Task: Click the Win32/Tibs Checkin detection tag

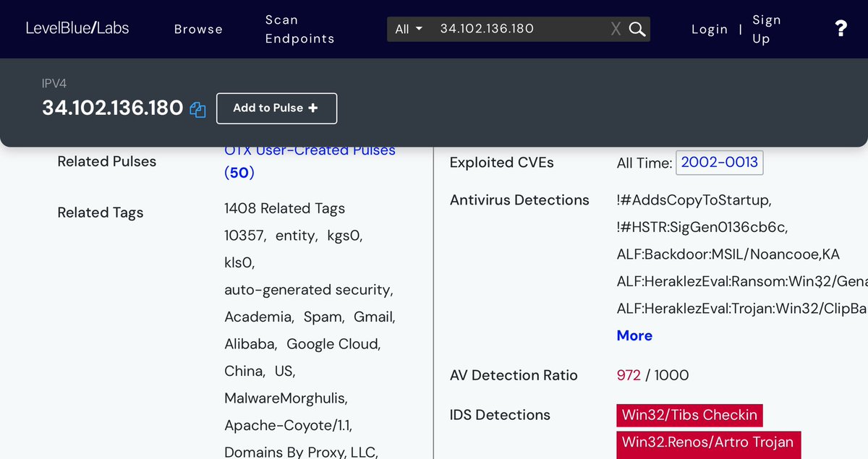Action: click(689, 415)
